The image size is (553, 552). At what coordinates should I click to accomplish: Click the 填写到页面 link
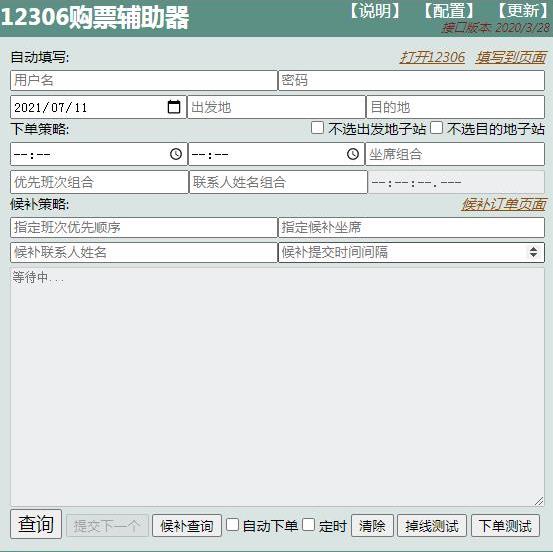click(x=511, y=57)
